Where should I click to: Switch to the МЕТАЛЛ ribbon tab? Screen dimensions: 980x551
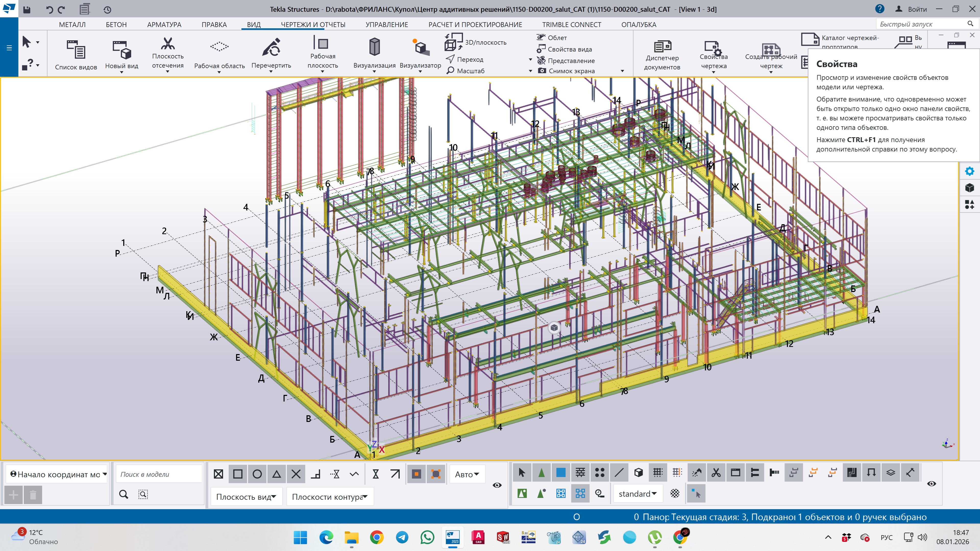coord(72,25)
